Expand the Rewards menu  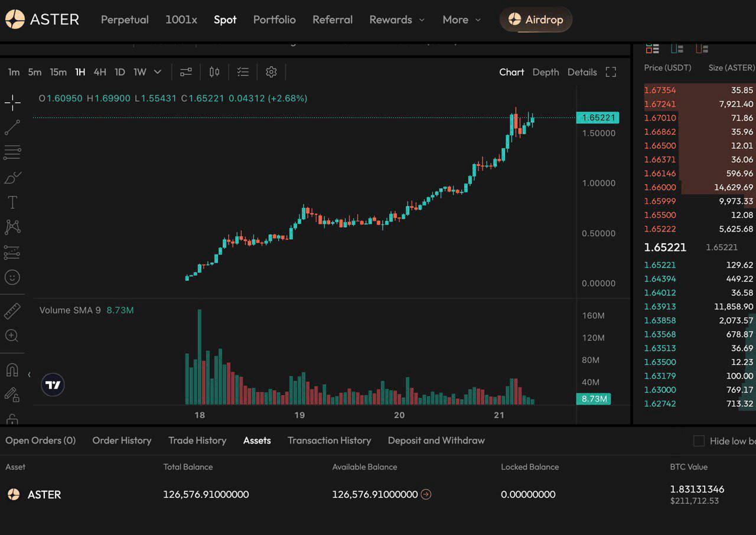coord(397,19)
